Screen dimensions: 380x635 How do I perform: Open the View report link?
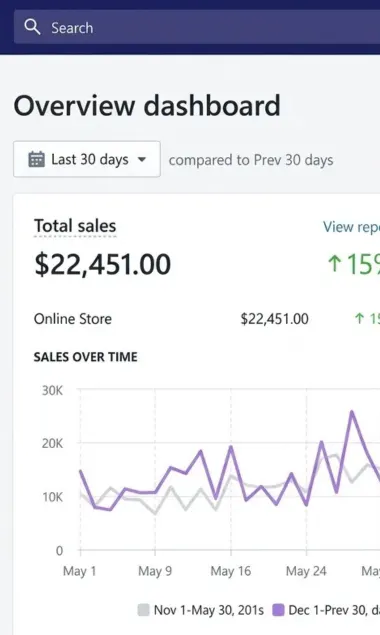click(x=351, y=227)
